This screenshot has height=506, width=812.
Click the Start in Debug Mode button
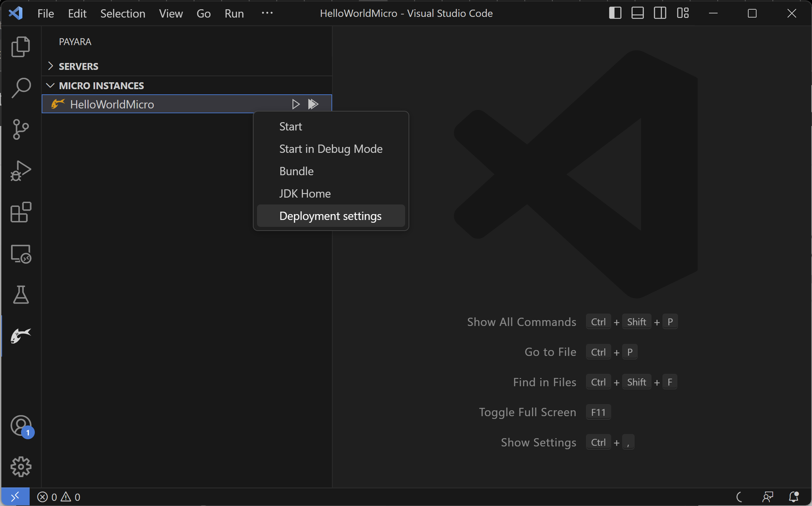click(331, 149)
